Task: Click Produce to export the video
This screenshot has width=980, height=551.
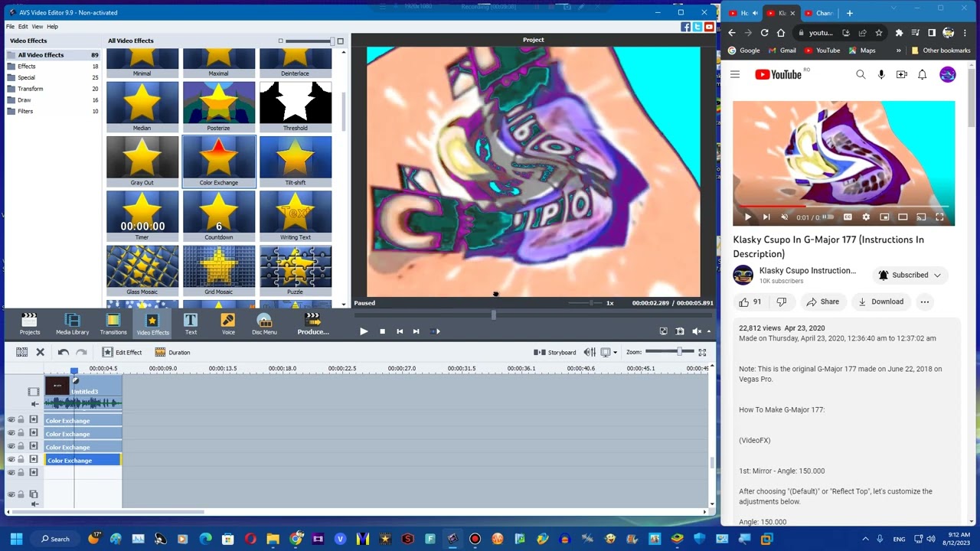Action: click(312, 324)
